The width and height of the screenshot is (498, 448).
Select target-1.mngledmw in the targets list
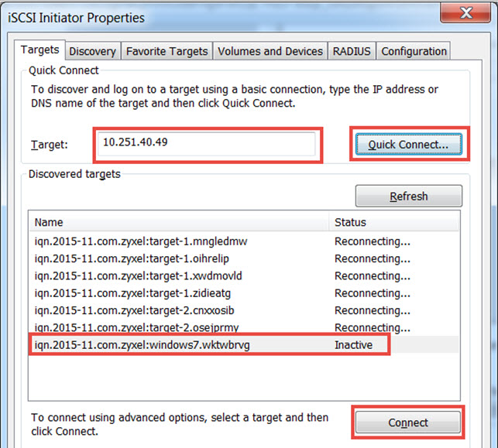(141, 241)
